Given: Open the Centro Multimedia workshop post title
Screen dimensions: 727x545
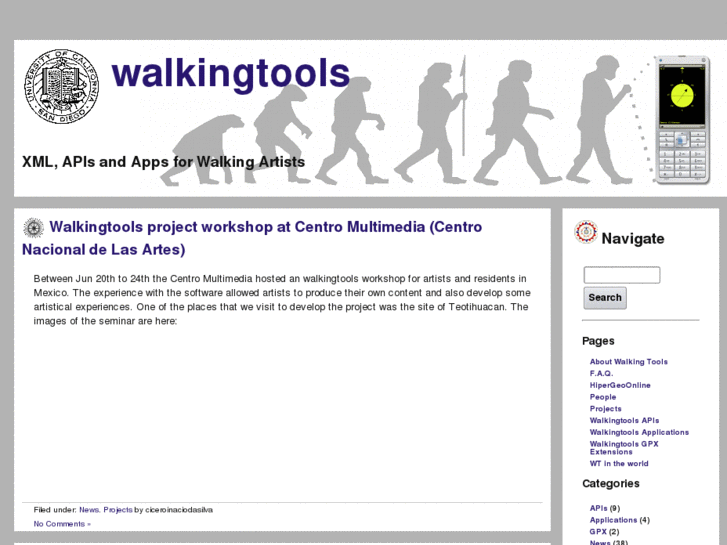Looking at the screenshot, I should pos(252,238).
